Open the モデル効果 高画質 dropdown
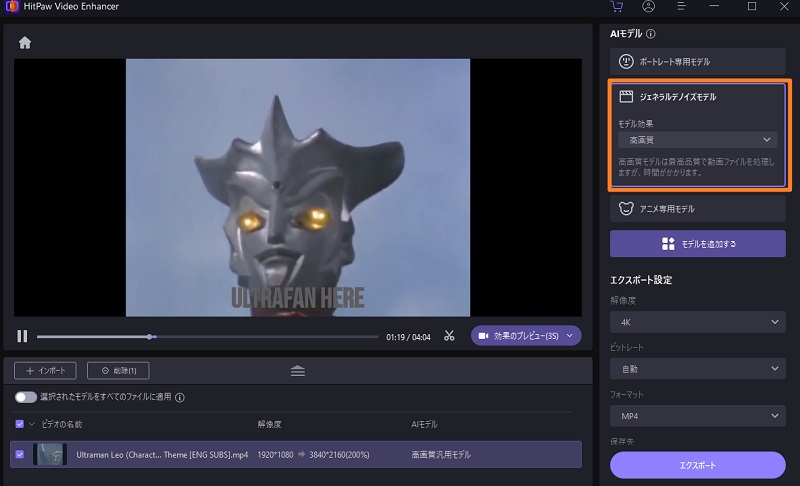This screenshot has width=800, height=486. coord(697,140)
